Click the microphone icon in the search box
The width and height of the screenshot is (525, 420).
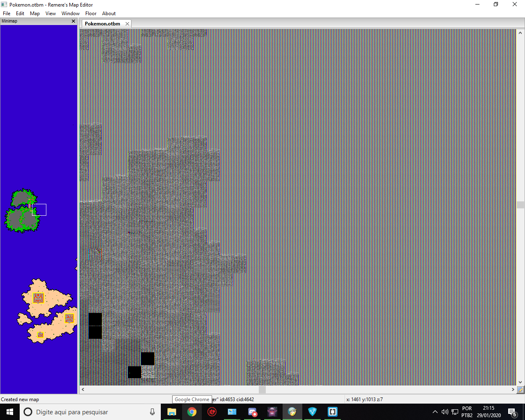(x=152, y=412)
